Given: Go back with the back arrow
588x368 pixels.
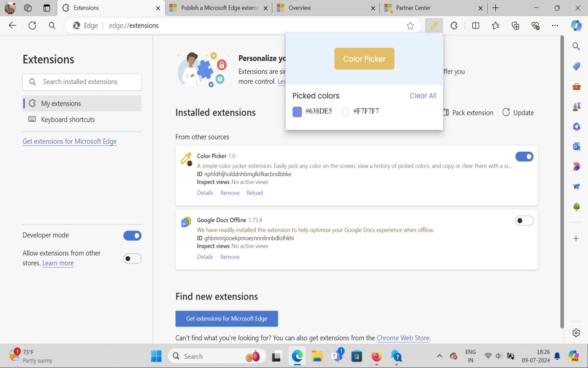Looking at the screenshot, I should click(x=12, y=26).
